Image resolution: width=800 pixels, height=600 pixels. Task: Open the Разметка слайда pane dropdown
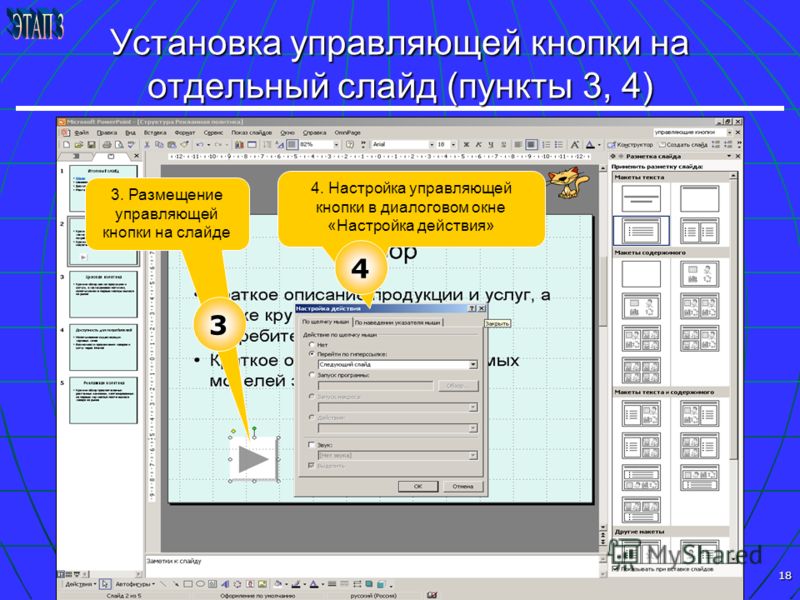(x=729, y=156)
